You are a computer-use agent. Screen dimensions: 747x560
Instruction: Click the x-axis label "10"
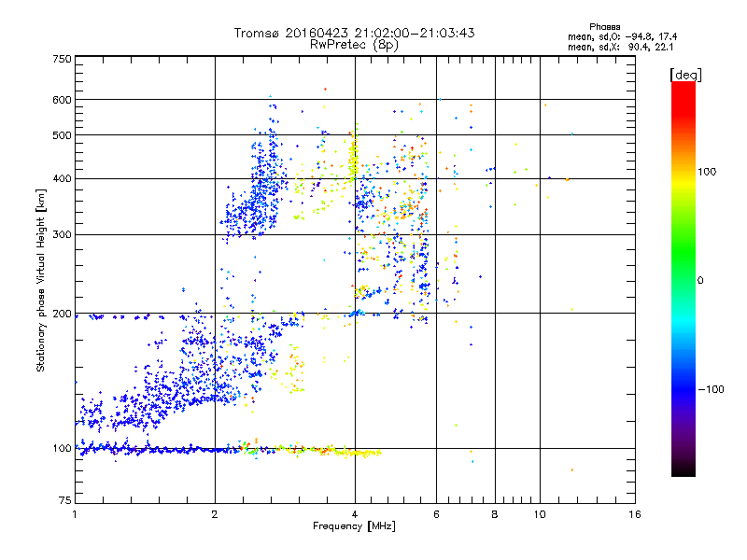click(540, 514)
